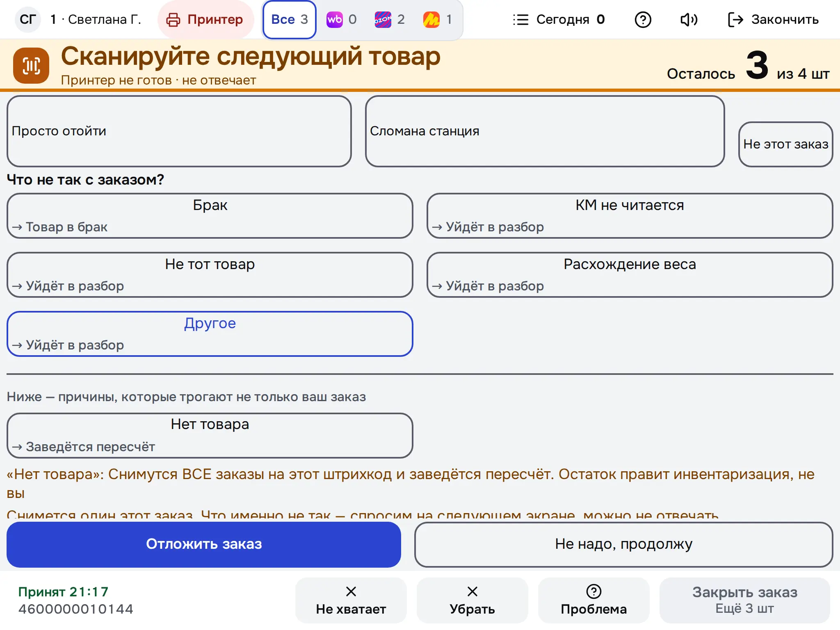
Task: Open help via question mark icon
Action: [x=643, y=19]
